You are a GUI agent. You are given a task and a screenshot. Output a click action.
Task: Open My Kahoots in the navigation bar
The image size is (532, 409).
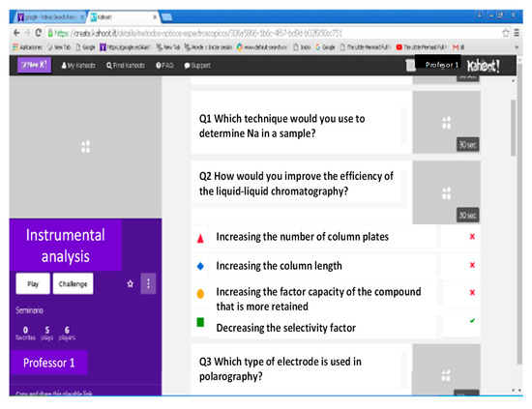[78, 65]
